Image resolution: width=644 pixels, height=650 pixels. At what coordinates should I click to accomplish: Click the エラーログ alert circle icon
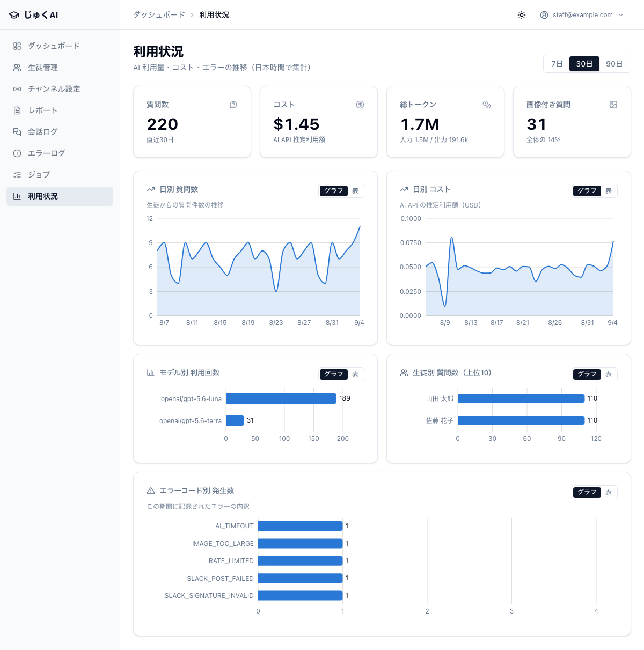[x=17, y=153]
